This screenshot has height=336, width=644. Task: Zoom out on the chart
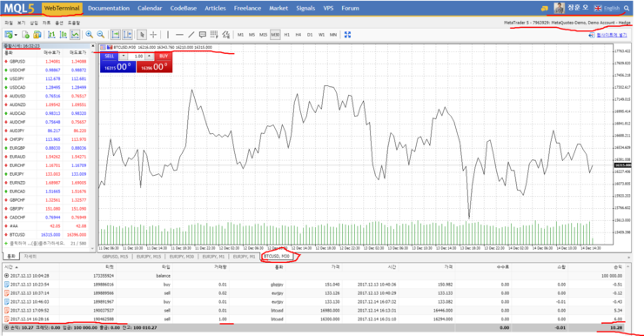(101, 35)
